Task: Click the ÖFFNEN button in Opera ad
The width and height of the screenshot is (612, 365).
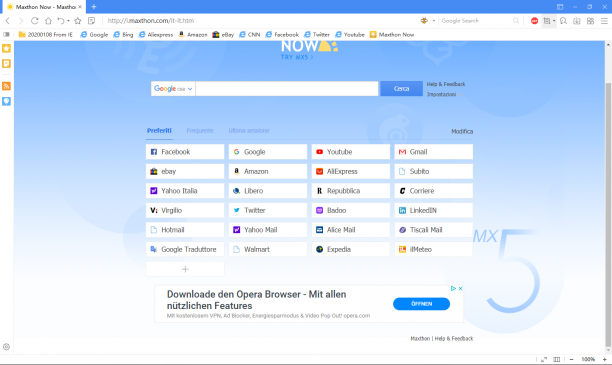Action: [x=422, y=304]
